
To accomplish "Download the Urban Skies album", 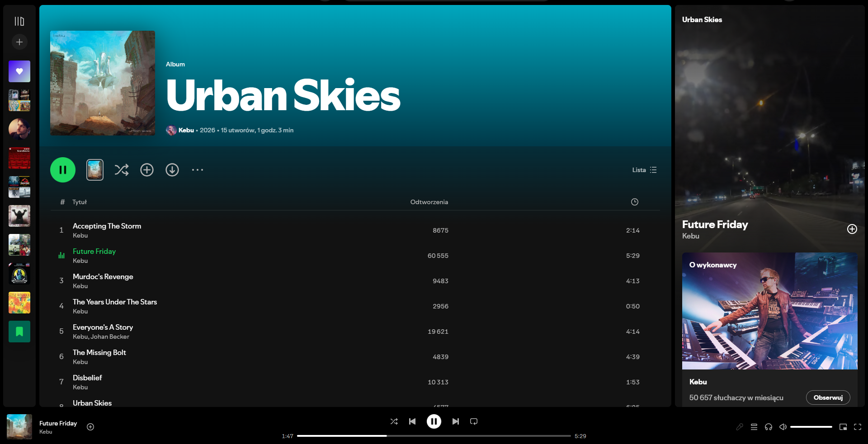I will pyautogui.click(x=172, y=170).
